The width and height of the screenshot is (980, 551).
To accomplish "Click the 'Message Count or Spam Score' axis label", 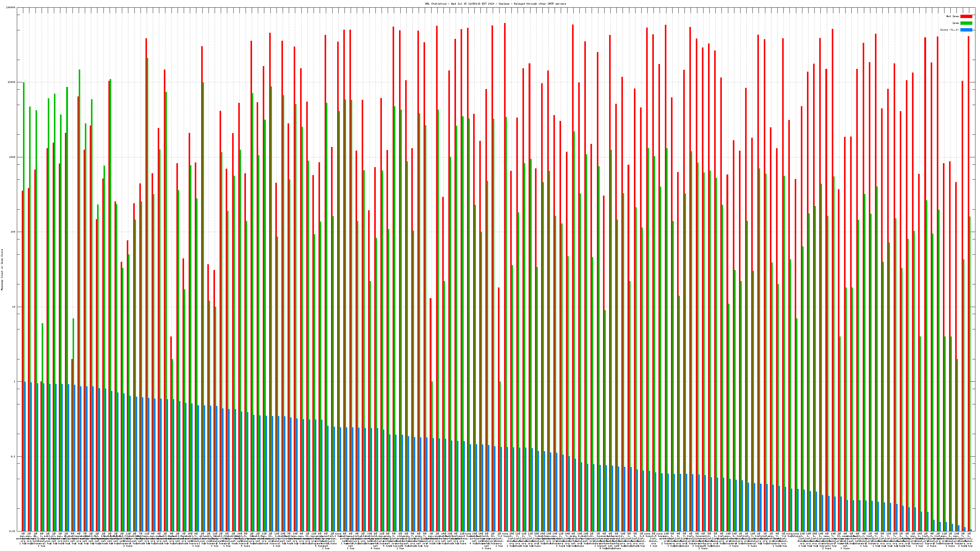I will pyautogui.click(x=2, y=270).
